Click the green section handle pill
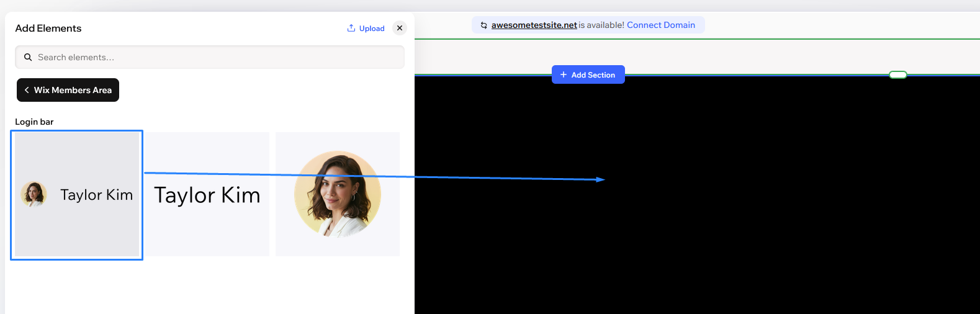This screenshot has width=980, height=314. click(x=897, y=74)
